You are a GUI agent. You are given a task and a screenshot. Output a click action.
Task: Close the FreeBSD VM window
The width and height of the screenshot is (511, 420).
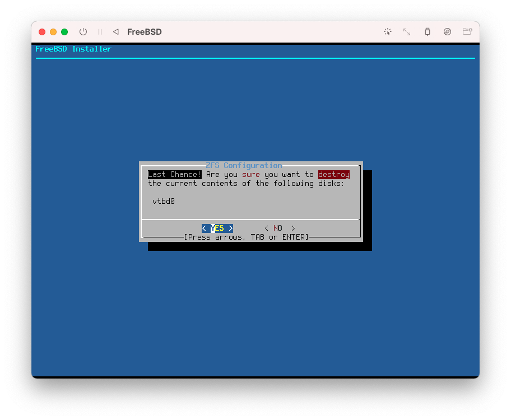tap(42, 31)
